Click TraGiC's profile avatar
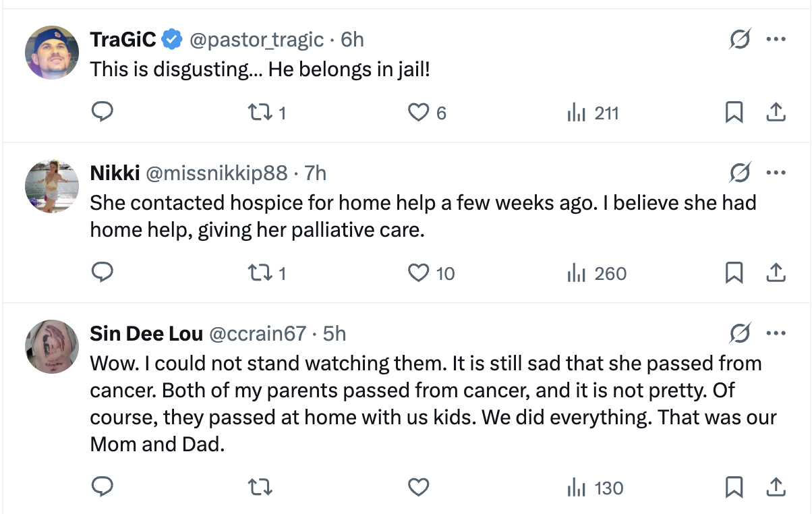Image resolution: width=812 pixels, height=514 pixels. [52, 53]
